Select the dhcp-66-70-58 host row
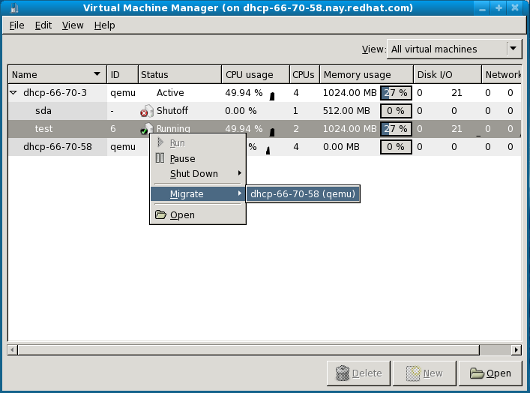530x393 pixels. click(264, 147)
